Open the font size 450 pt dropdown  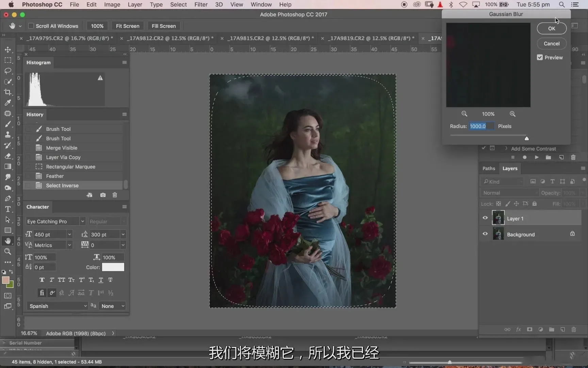69,234
